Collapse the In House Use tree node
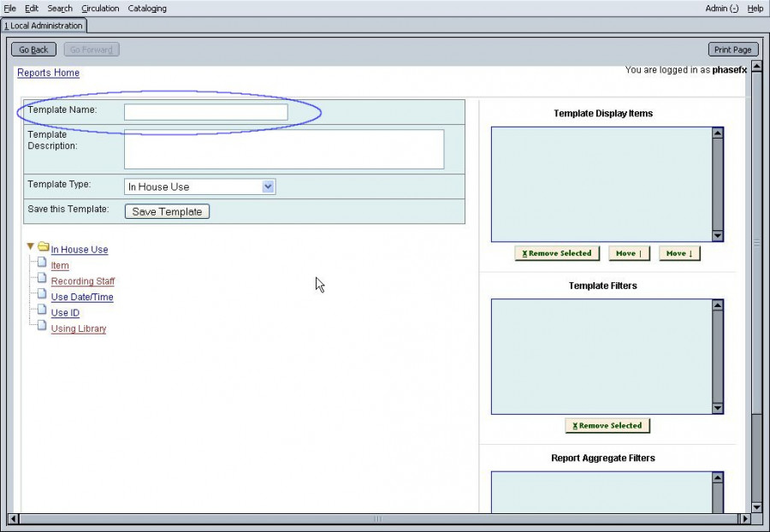The width and height of the screenshot is (770, 532). click(x=31, y=246)
